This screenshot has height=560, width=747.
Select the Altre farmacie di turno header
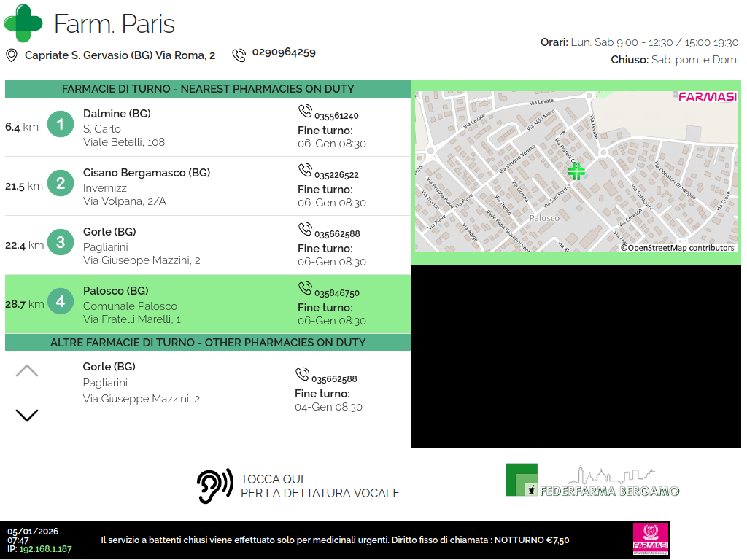coord(208,343)
